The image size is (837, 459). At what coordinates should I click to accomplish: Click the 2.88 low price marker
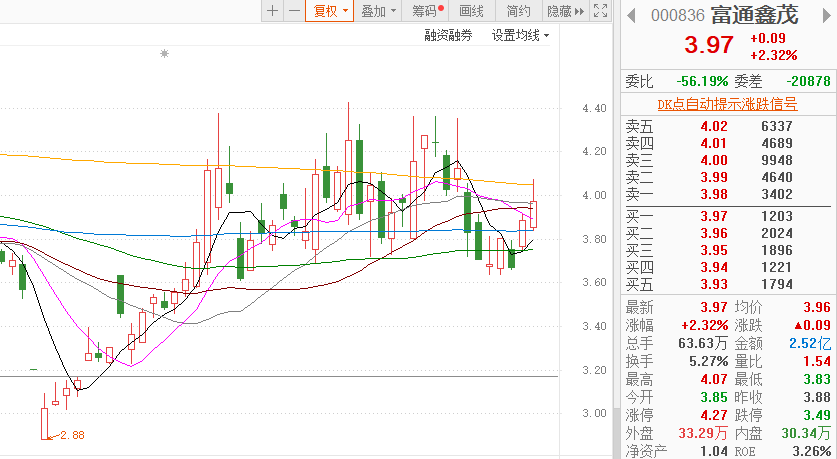pyautogui.click(x=72, y=436)
